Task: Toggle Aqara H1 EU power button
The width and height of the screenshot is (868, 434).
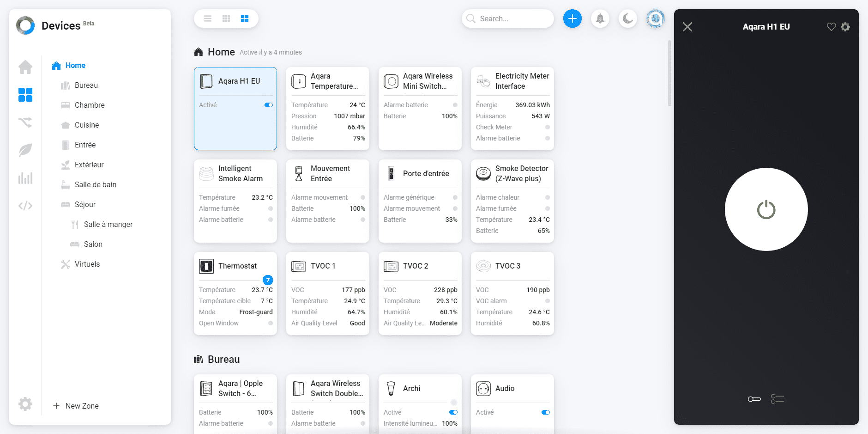Action: [766, 209]
